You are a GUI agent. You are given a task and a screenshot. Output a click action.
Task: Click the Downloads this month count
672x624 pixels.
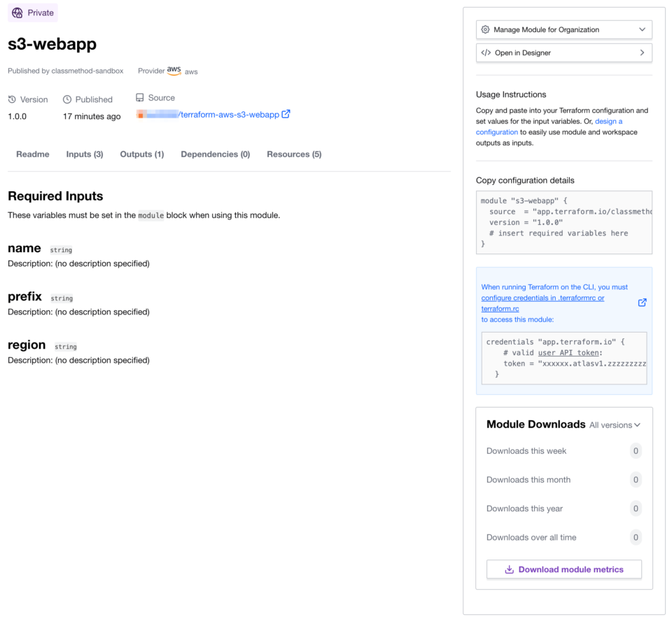(x=636, y=480)
